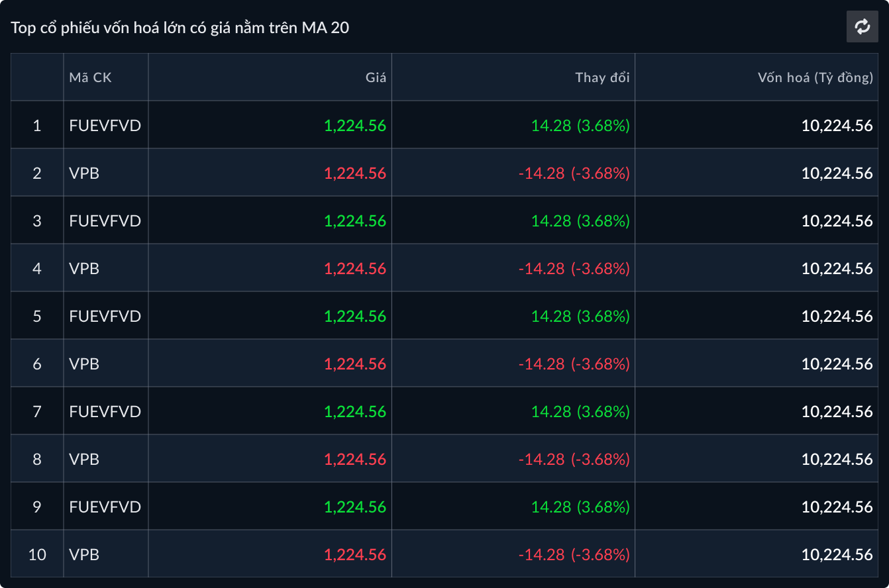Open the VPB ticker in row 2

[x=84, y=173]
